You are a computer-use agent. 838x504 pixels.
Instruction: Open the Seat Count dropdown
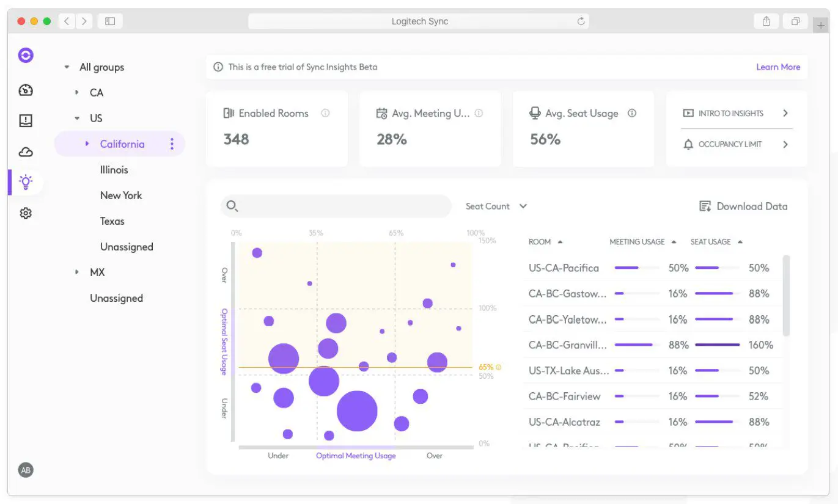click(x=496, y=206)
